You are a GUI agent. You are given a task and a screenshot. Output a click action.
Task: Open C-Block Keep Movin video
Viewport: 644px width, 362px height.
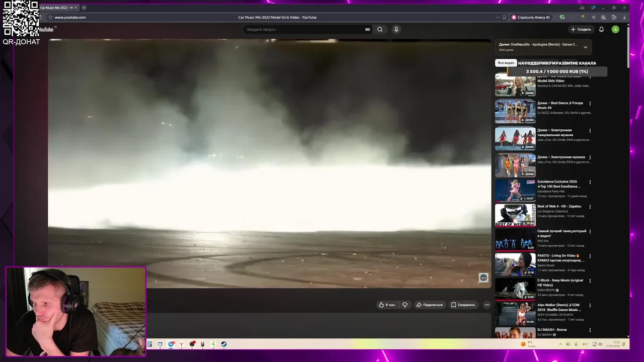point(515,289)
